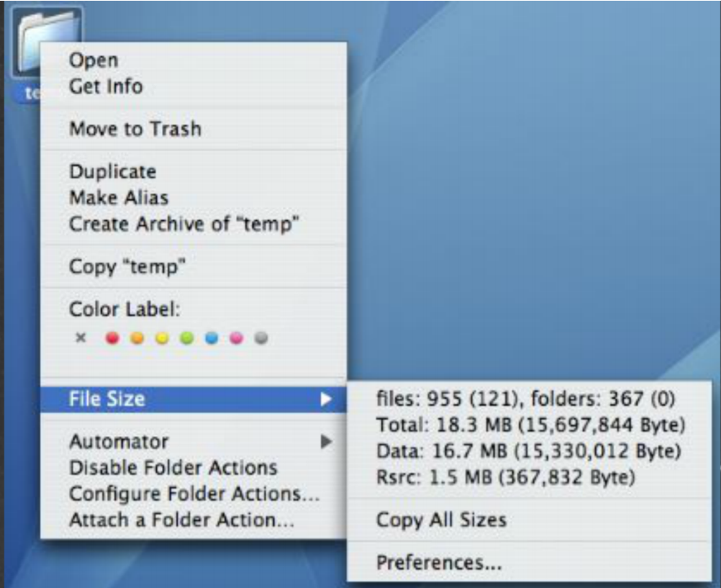Apply the green color label
721x588 pixels.
(x=186, y=338)
